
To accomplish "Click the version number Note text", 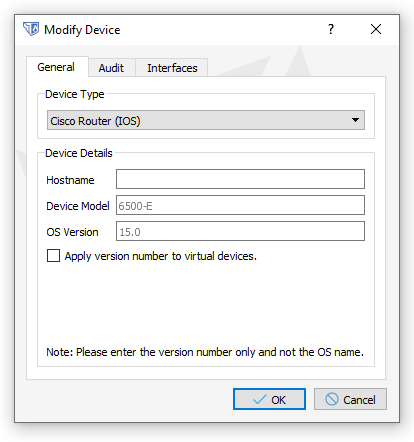I will point(205,352).
